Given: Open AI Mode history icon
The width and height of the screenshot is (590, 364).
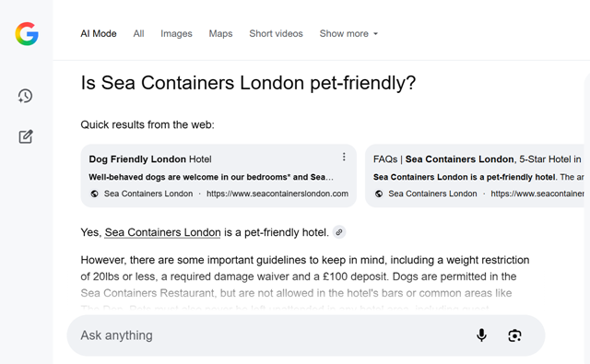Looking at the screenshot, I should pyautogui.click(x=25, y=96).
